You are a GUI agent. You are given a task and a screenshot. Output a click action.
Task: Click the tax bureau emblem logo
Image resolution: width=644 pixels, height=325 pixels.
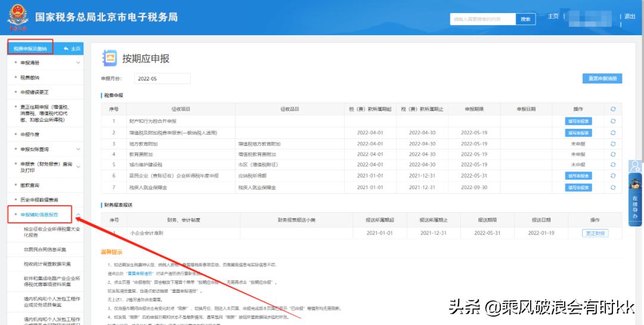pos(18,18)
